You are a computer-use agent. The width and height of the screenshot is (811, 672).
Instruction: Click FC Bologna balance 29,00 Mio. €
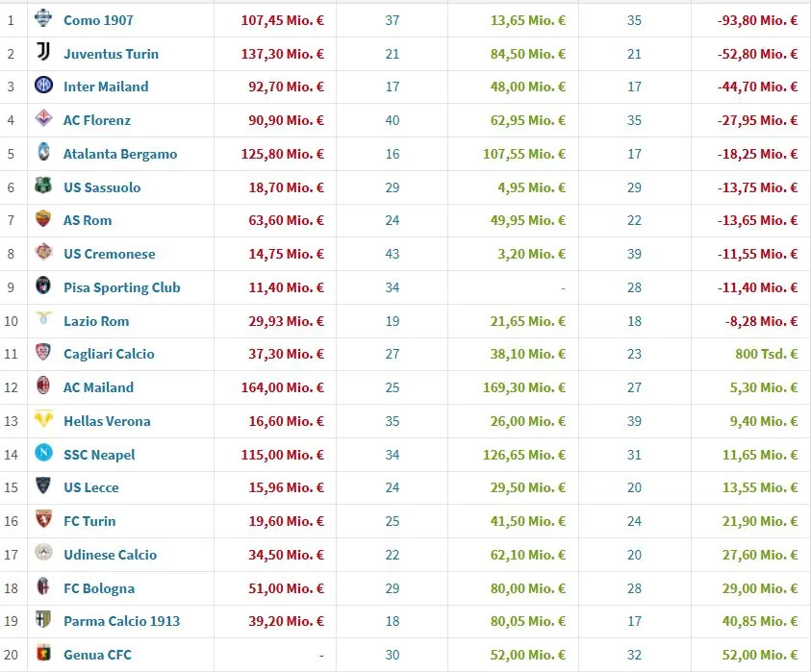click(x=760, y=588)
